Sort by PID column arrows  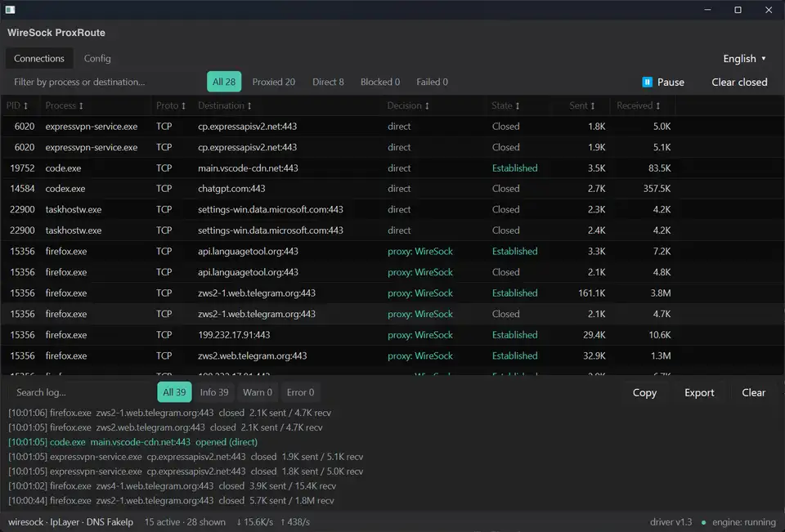point(25,105)
